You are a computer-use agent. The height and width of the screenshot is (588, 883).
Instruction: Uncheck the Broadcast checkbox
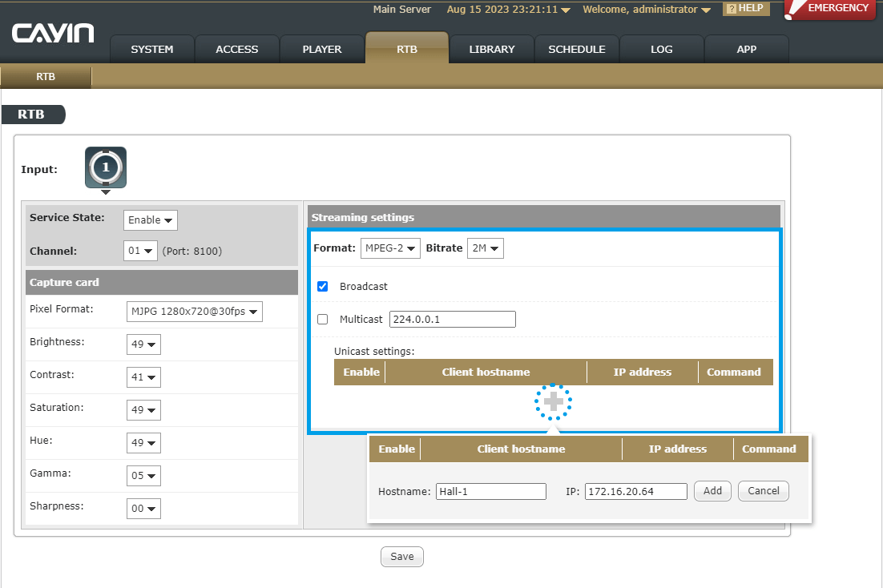323,286
